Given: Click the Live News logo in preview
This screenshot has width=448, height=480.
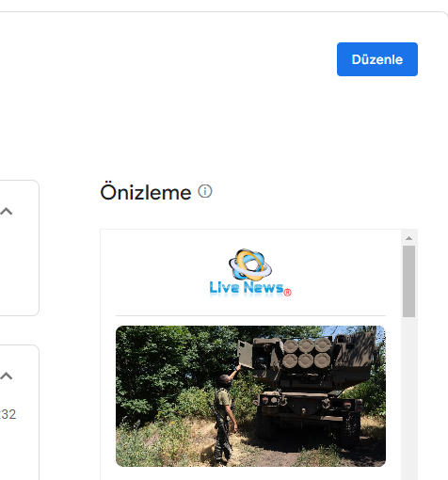Looking at the screenshot, I should [250, 273].
